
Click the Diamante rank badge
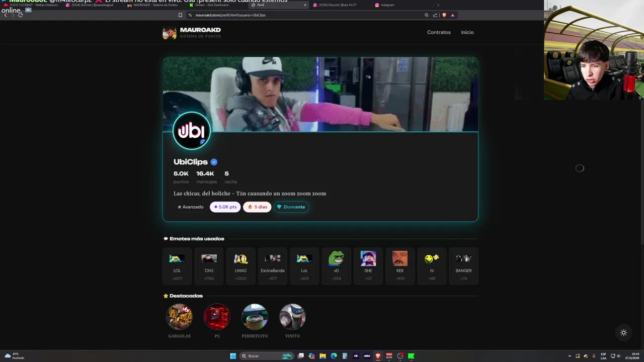tap(291, 207)
